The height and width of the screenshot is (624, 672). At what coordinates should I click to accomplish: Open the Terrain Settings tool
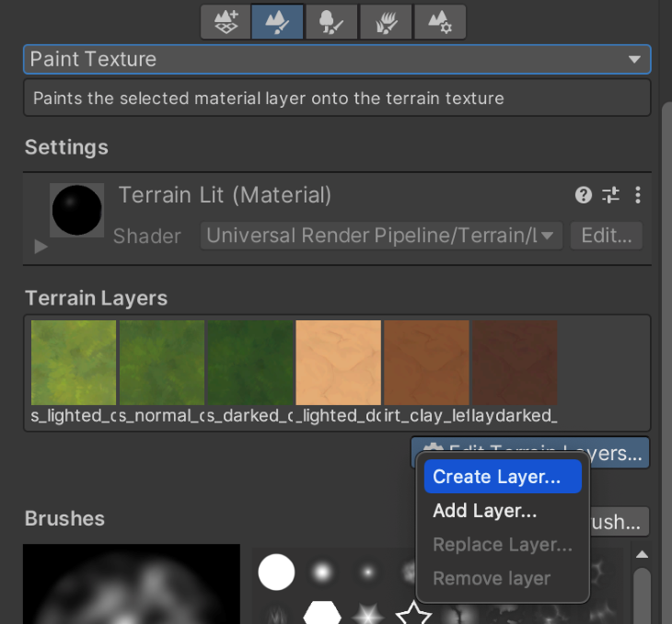(439, 21)
